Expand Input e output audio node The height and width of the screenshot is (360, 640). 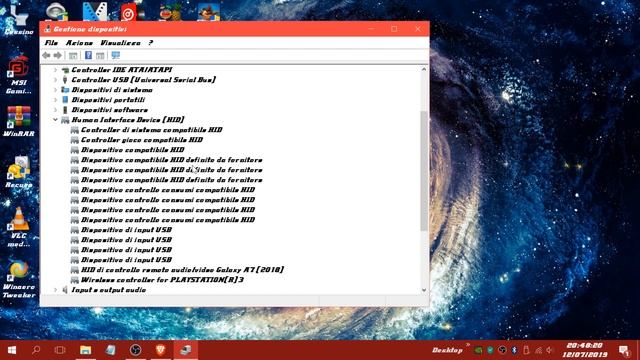coord(56,290)
